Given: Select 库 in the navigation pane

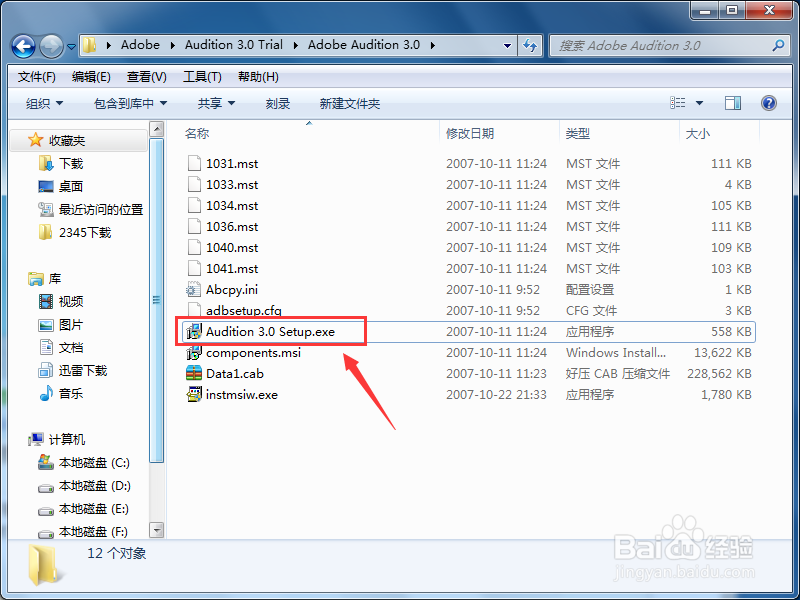Looking at the screenshot, I should (44, 279).
